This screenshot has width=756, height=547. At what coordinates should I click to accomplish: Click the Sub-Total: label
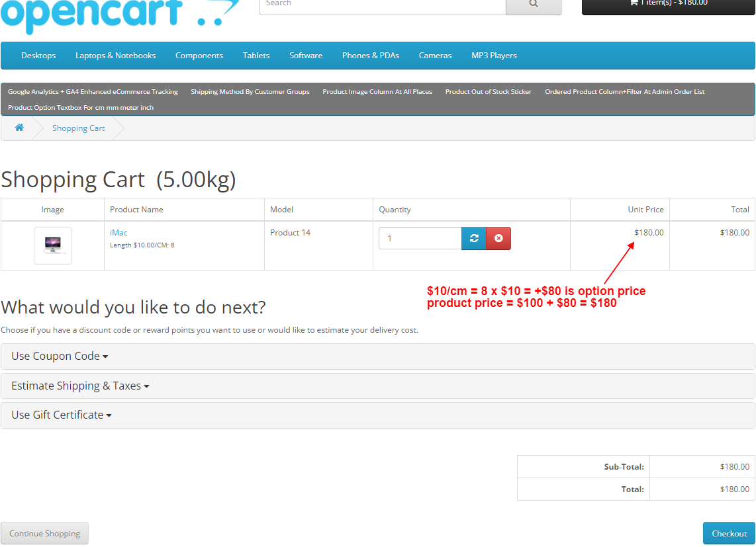coord(624,466)
